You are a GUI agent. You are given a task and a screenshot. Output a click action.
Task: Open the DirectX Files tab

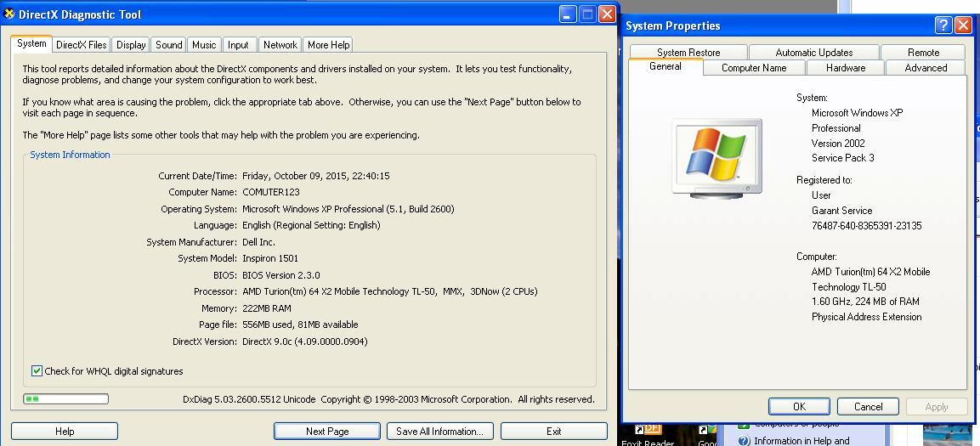click(82, 45)
